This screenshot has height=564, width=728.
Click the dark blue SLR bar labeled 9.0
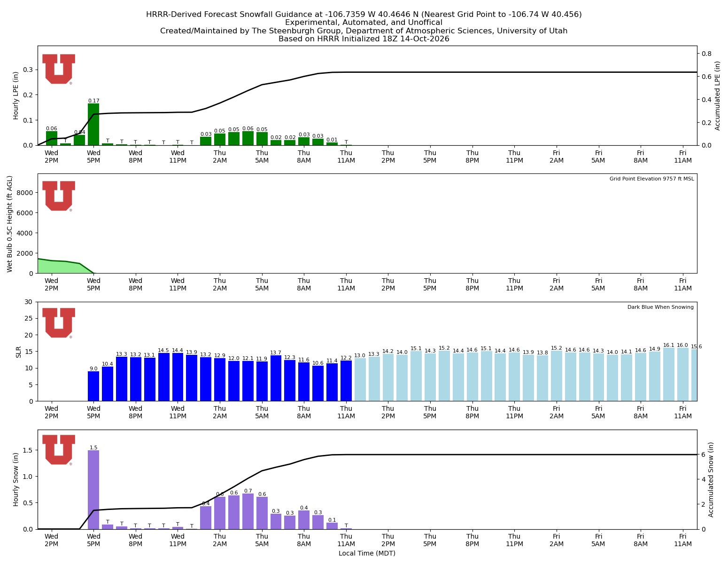(x=93, y=386)
